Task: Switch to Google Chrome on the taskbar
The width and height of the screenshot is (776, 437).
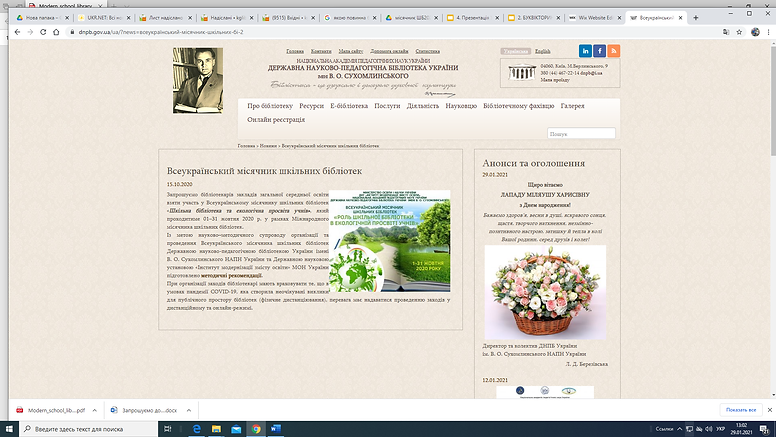Action: pos(256,429)
